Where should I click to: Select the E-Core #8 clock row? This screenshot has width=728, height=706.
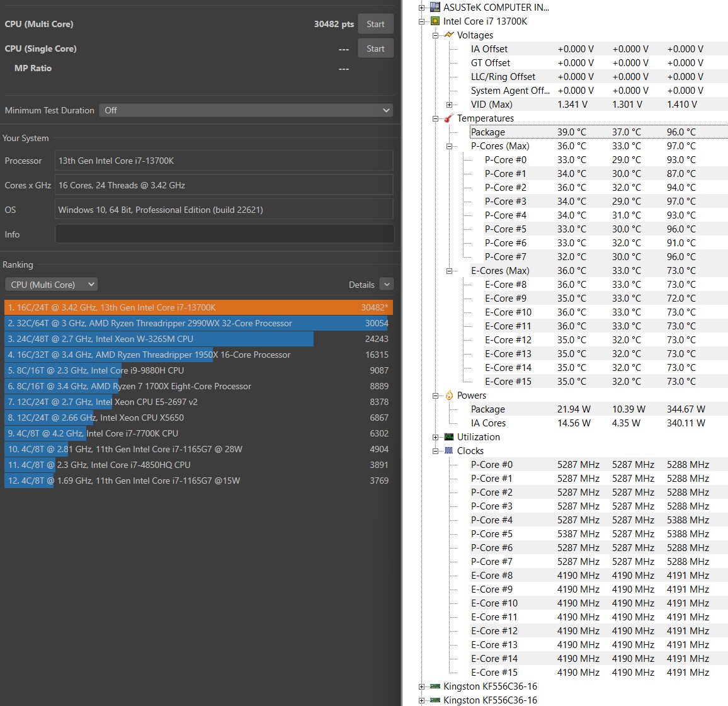[598, 576]
